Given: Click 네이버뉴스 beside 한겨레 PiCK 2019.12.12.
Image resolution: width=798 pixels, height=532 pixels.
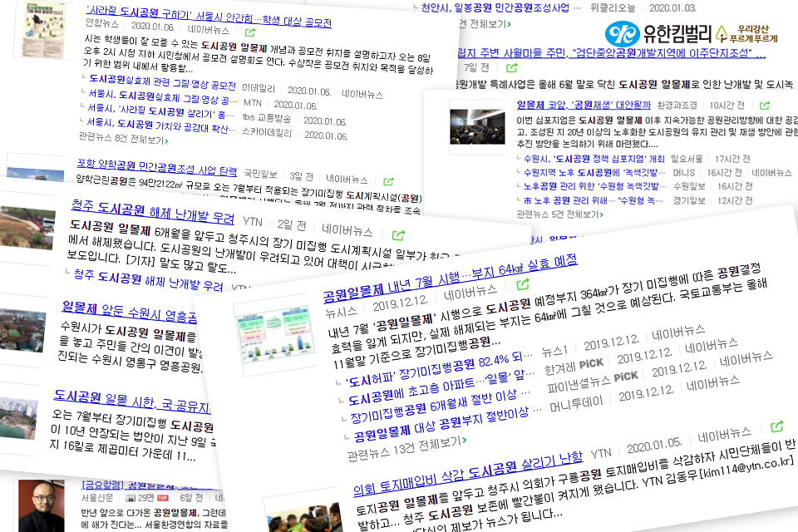Looking at the screenshot, I should (712, 347).
